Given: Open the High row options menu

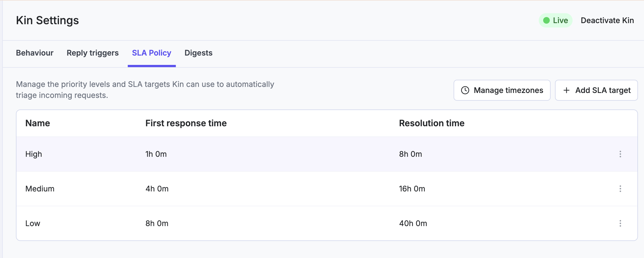Looking at the screenshot, I should 620,154.
